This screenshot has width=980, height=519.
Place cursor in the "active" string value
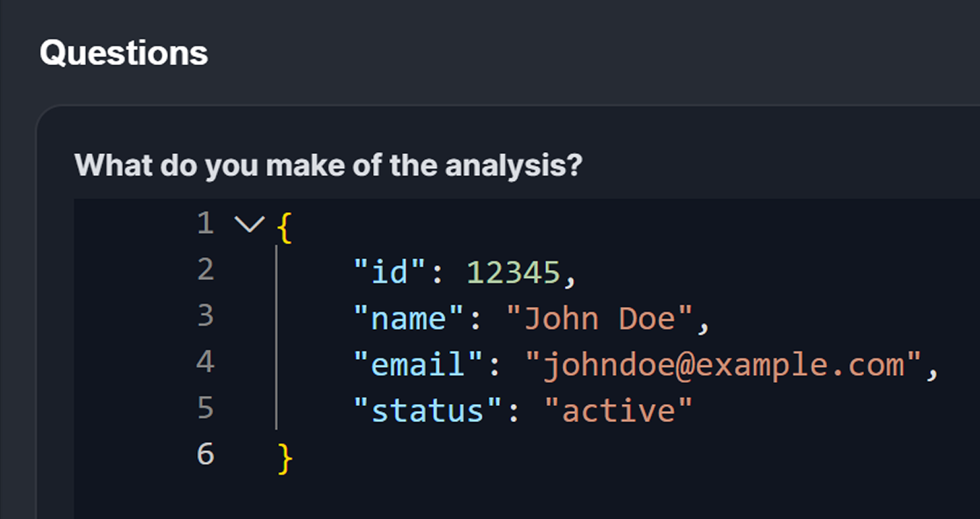click(618, 411)
